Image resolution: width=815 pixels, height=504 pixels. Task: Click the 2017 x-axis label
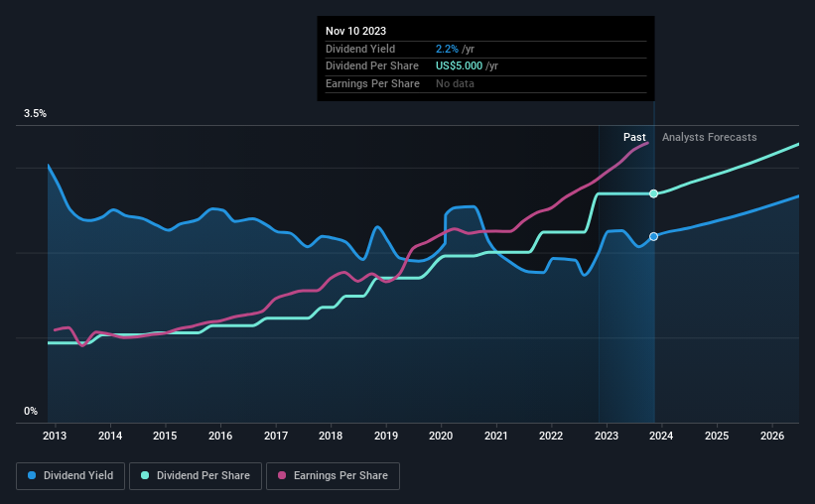point(276,436)
